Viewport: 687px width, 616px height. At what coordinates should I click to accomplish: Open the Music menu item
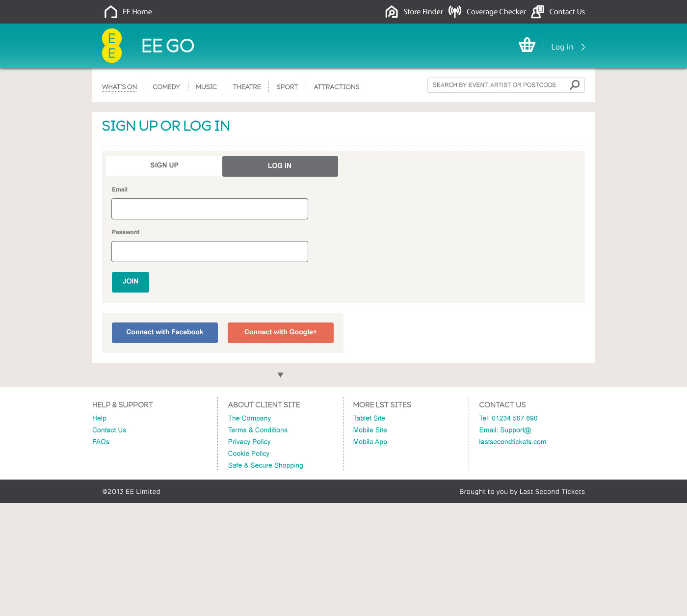[x=206, y=87]
